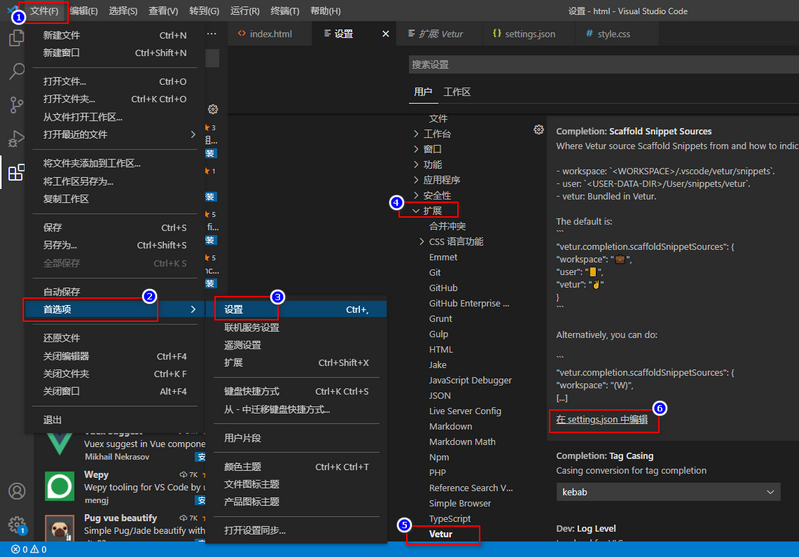Open the Search activity bar icon
The height and width of the screenshot is (557, 799).
pyautogui.click(x=16, y=71)
